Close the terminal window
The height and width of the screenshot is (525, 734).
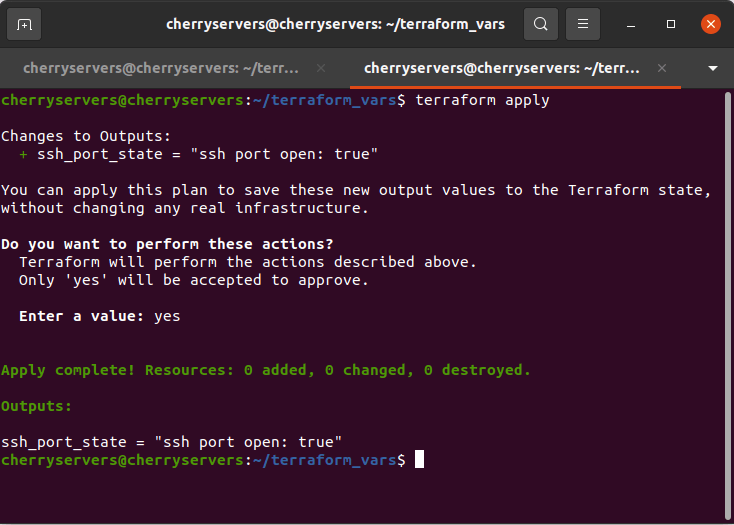pyautogui.click(x=709, y=24)
